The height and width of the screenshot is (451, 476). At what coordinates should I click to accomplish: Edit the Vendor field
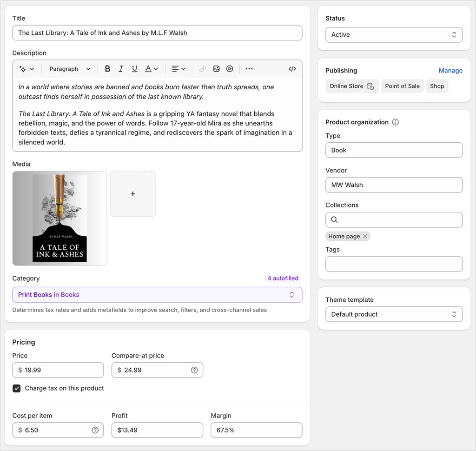pyautogui.click(x=394, y=185)
